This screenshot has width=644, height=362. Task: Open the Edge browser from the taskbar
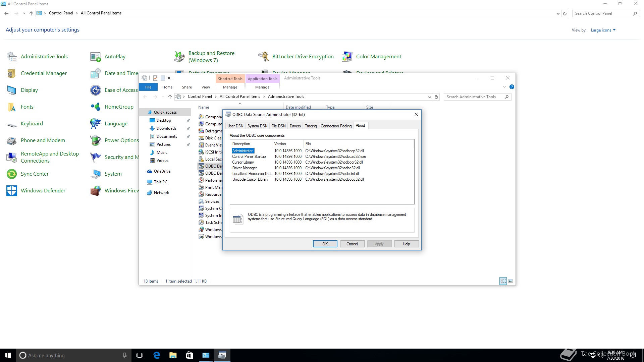157,355
